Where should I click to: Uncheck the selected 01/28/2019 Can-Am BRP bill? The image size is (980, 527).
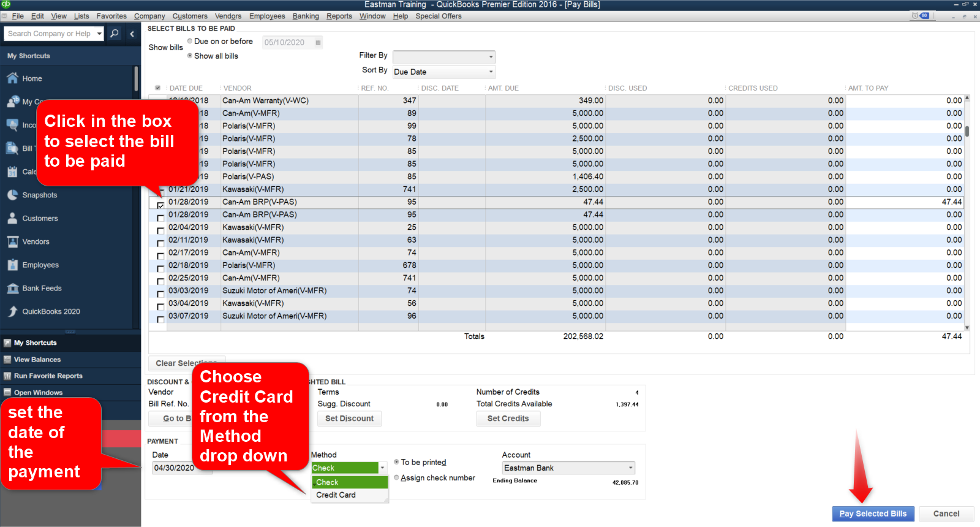point(160,205)
